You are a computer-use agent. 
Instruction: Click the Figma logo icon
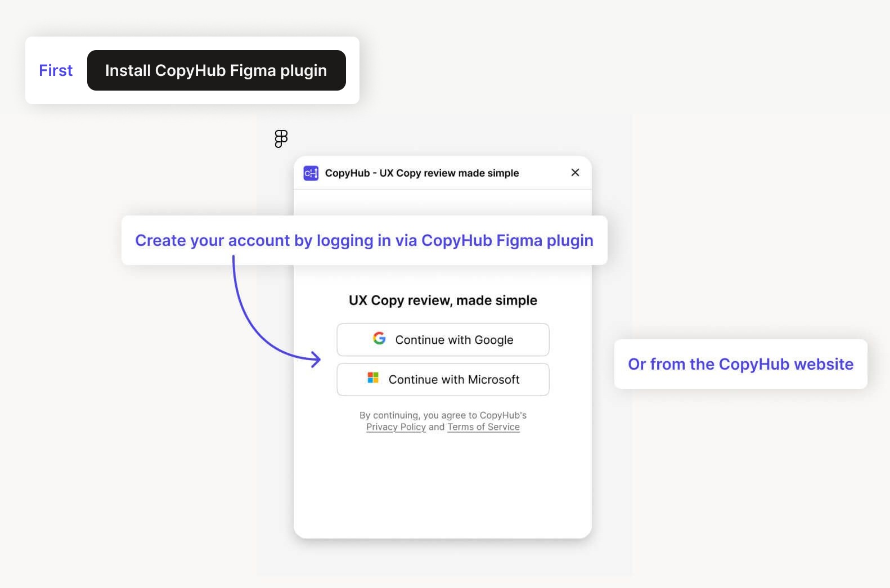(281, 138)
